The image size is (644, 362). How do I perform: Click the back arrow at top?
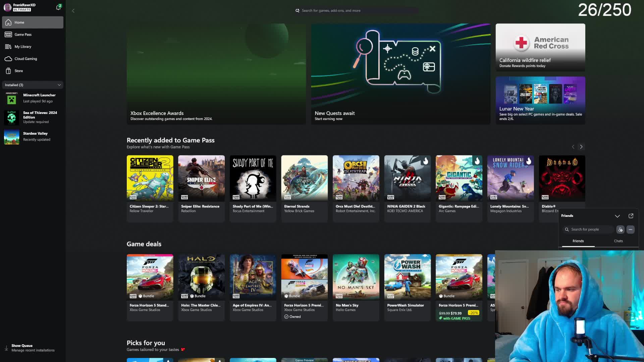pyautogui.click(x=73, y=11)
